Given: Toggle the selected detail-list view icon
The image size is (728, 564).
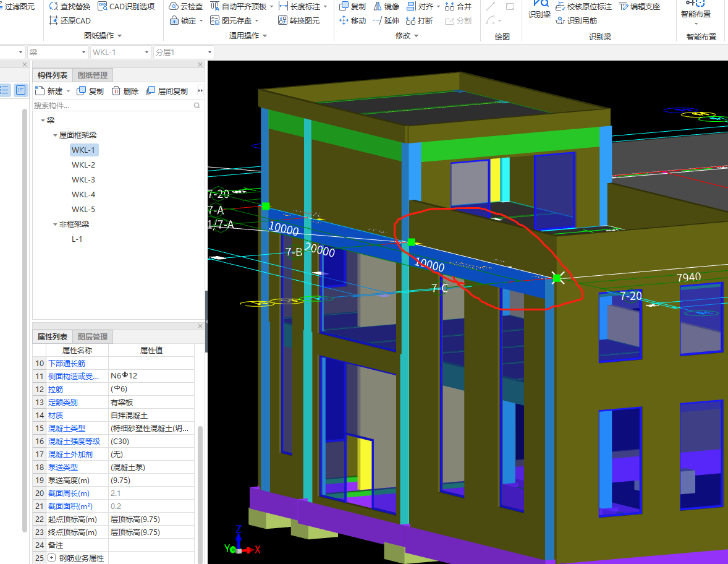Looking at the screenshot, I should click(x=20, y=90).
